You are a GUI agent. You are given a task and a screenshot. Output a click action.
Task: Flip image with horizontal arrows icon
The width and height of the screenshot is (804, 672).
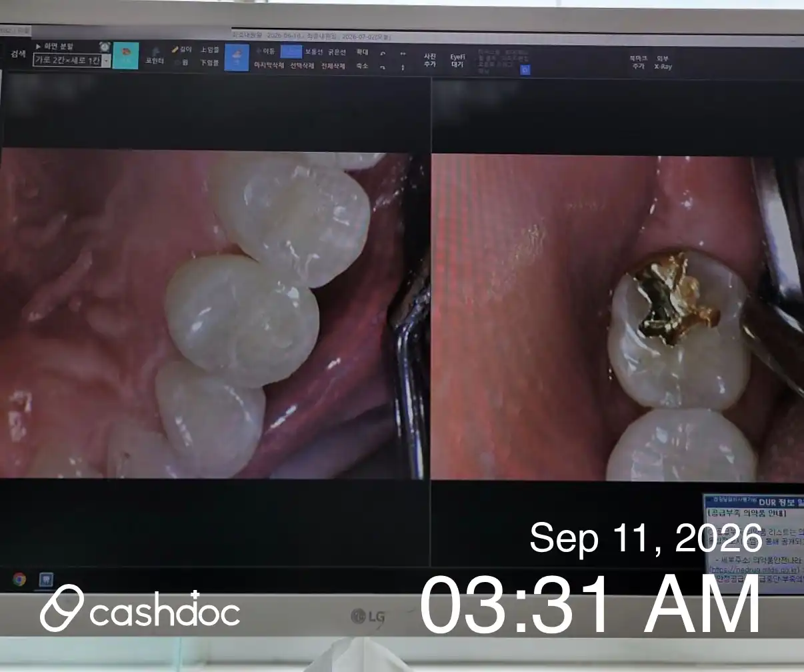pos(403,53)
